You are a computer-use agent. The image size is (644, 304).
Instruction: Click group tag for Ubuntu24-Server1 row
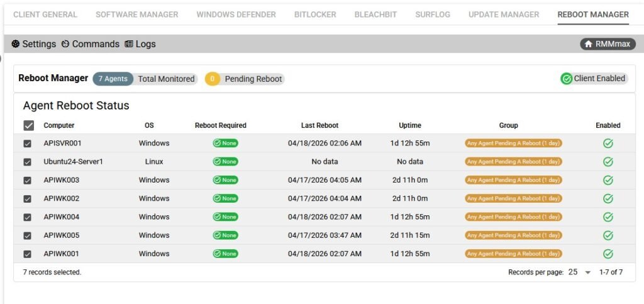tap(513, 162)
